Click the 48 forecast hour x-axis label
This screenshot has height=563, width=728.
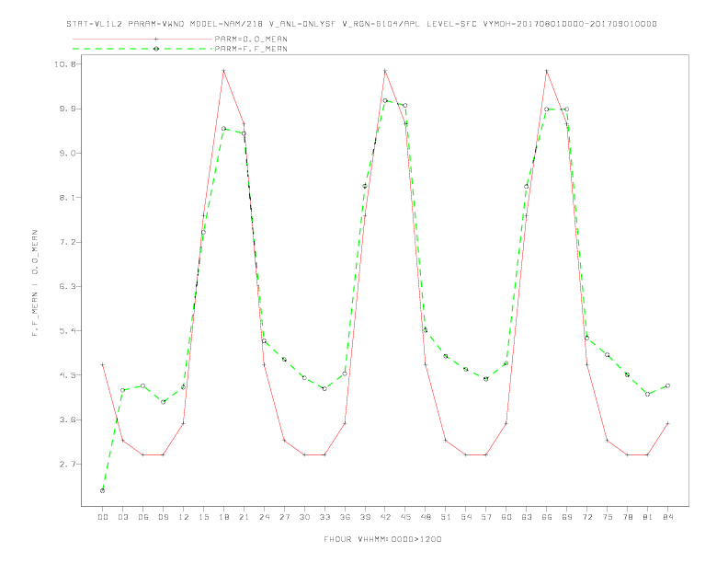pos(426,517)
